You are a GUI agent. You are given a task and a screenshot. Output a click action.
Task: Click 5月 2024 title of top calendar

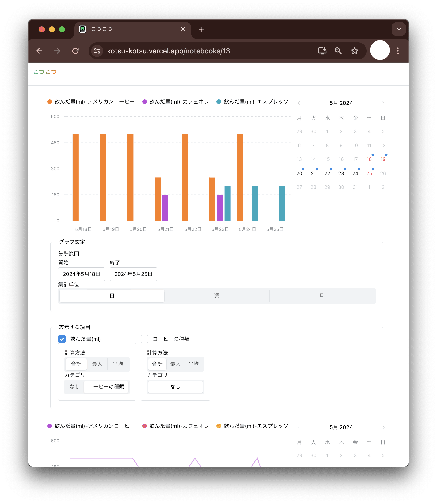(x=341, y=103)
